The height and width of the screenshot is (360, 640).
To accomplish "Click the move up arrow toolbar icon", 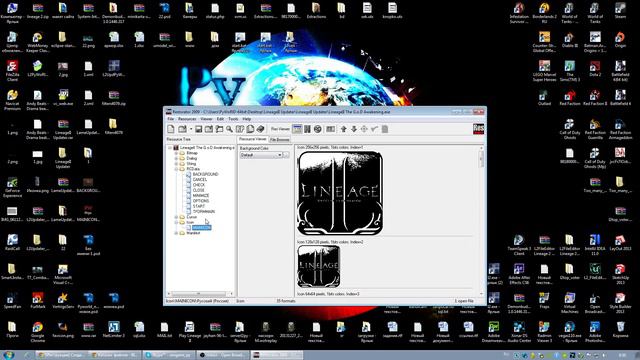I will coord(343,129).
